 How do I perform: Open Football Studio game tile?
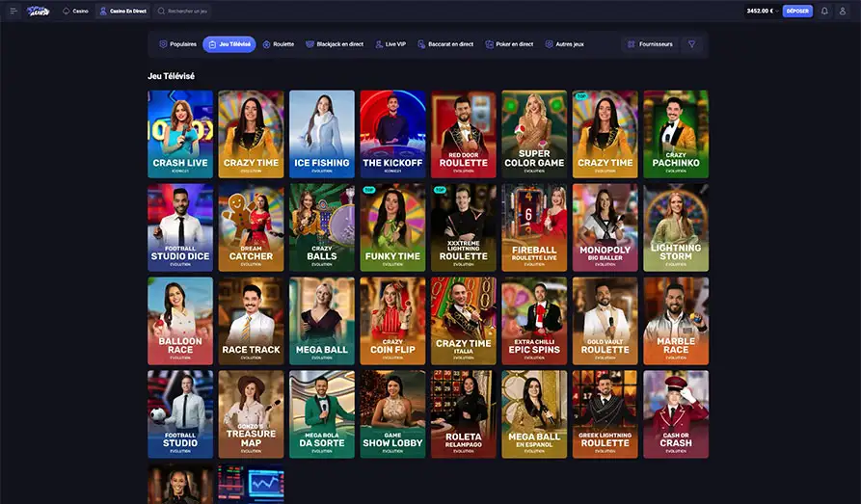pyautogui.click(x=180, y=414)
